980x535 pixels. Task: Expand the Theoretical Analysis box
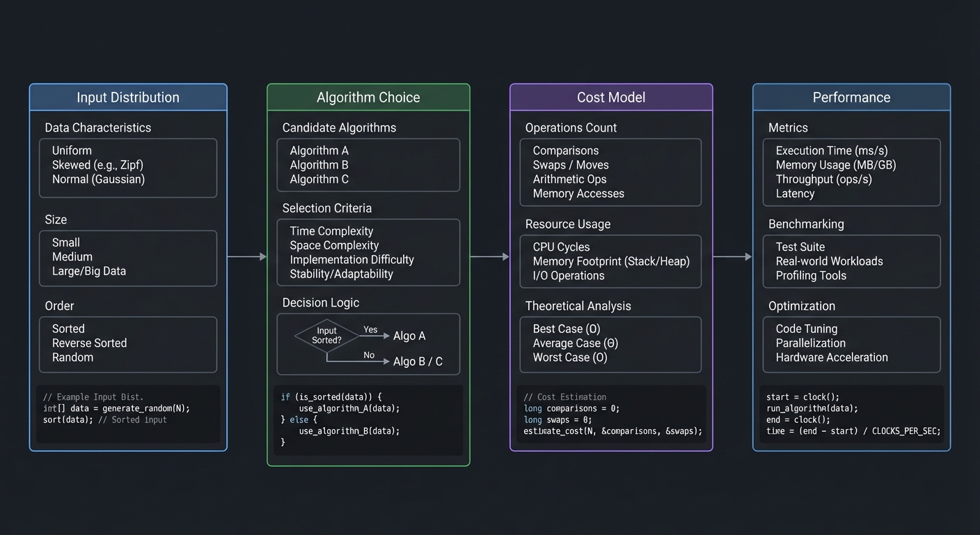pyautogui.click(x=610, y=344)
